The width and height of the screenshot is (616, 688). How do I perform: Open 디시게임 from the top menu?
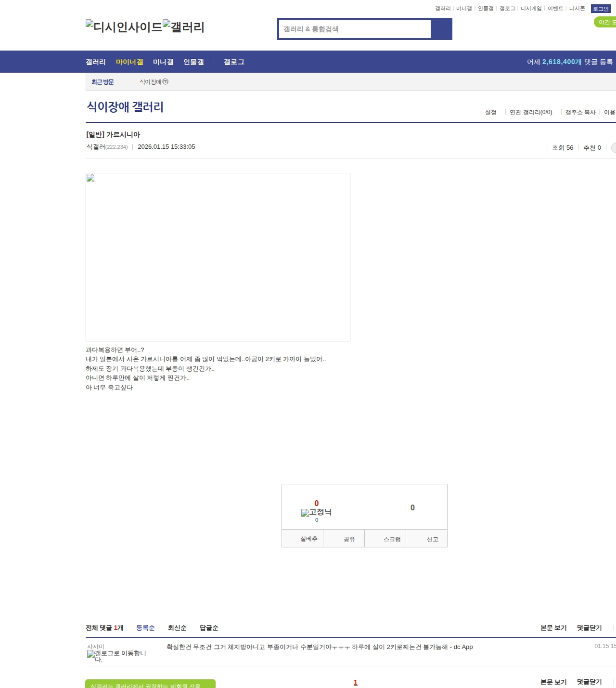532,8
